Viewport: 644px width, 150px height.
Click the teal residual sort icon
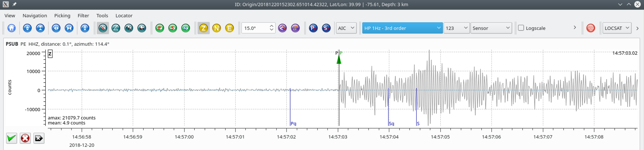point(142,28)
